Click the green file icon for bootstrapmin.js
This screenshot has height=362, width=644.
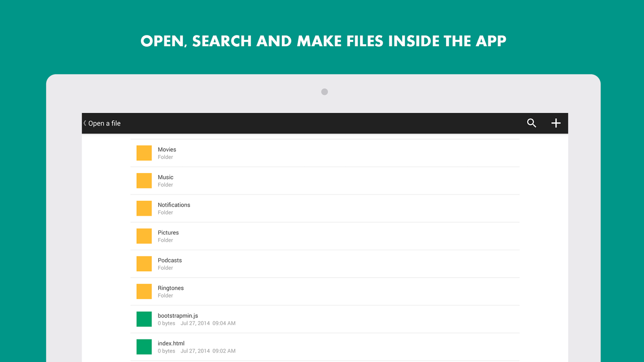pyautogui.click(x=144, y=319)
